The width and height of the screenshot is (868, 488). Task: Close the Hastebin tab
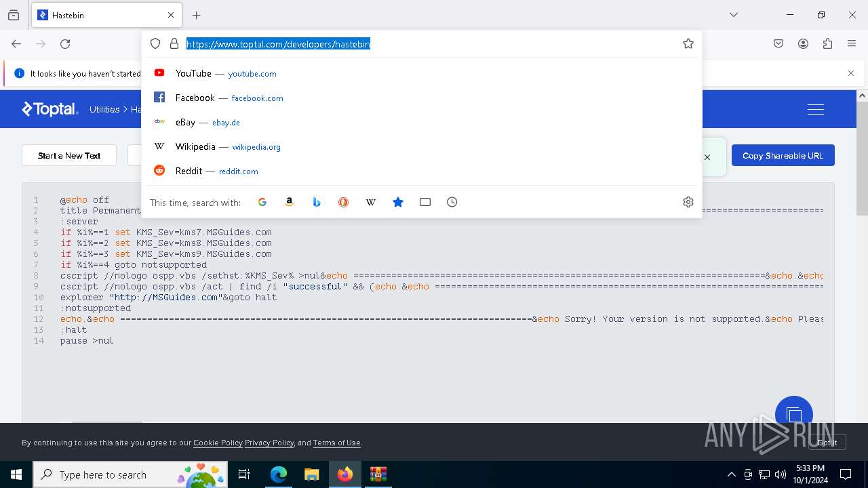click(171, 15)
